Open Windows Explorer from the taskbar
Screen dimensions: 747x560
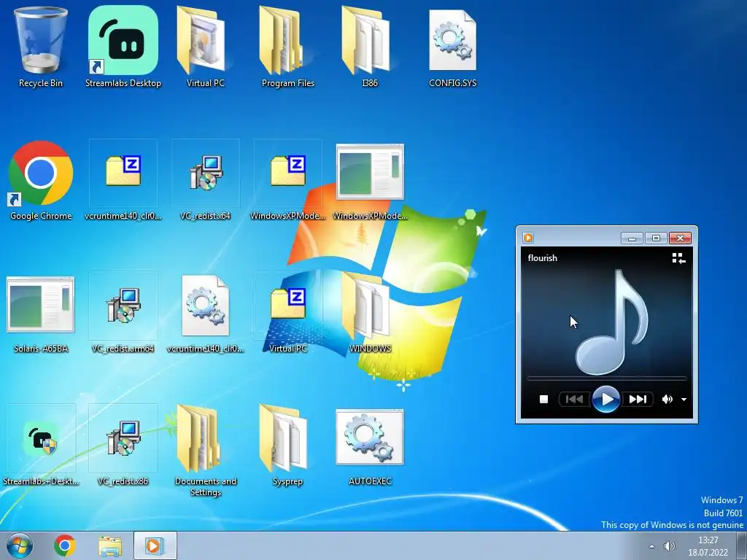[x=110, y=545]
